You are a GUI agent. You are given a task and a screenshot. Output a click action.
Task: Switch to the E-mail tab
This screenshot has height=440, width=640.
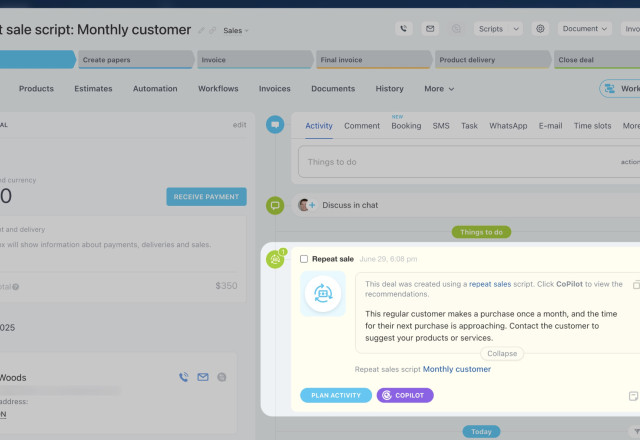(x=550, y=126)
